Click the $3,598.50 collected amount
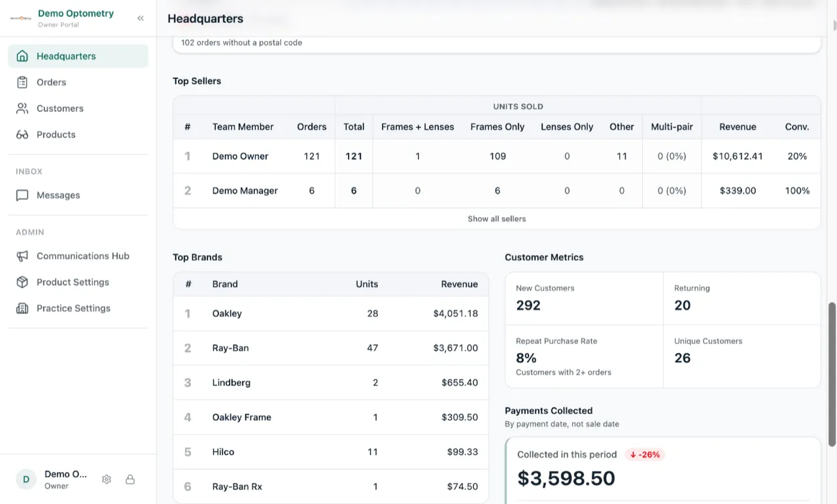837x504 pixels. pyautogui.click(x=566, y=479)
